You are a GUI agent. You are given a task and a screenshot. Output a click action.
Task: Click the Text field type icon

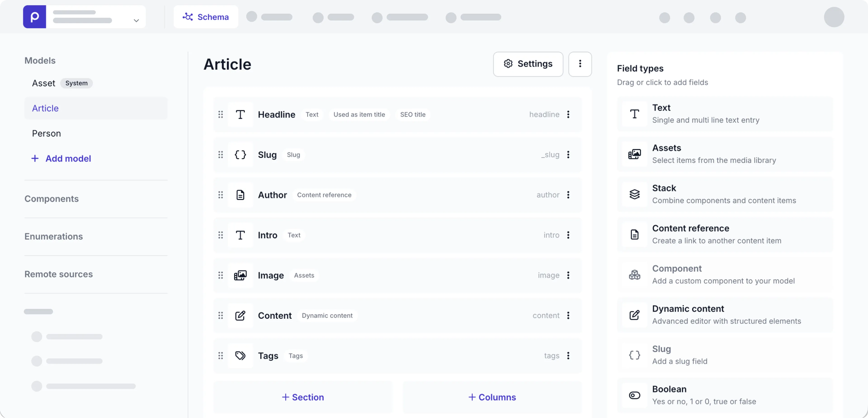point(634,114)
